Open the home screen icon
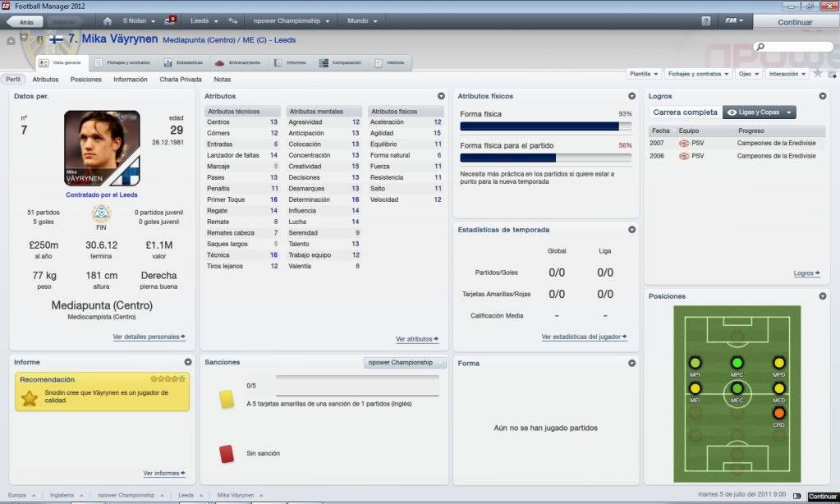This screenshot has width=840, height=504. pos(107,21)
